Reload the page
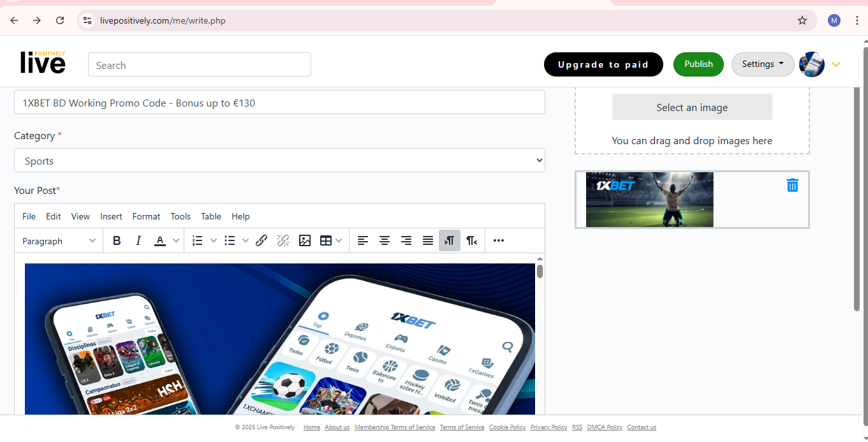The image size is (868, 442). [60, 20]
